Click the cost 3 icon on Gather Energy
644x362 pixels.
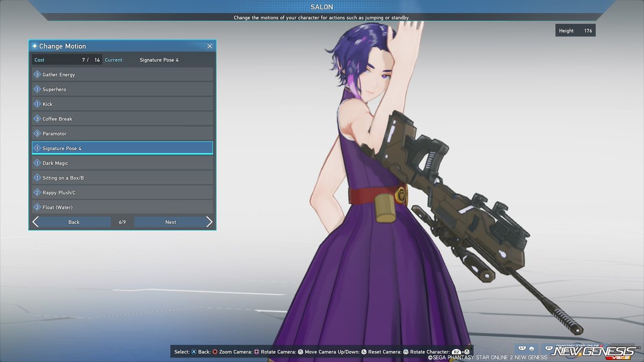coord(38,75)
